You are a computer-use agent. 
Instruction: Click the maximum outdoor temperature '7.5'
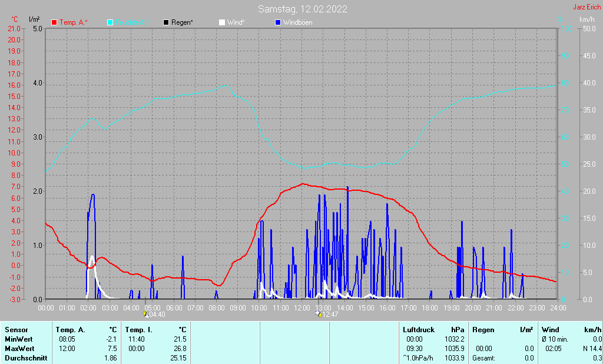click(x=112, y=349)
